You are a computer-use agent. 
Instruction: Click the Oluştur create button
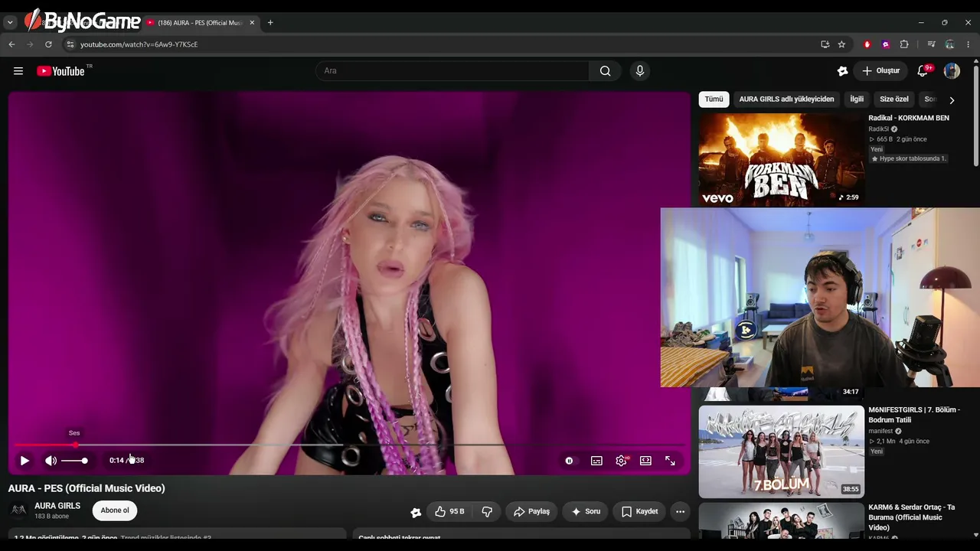pyautogui.click(x=880, y=71)
